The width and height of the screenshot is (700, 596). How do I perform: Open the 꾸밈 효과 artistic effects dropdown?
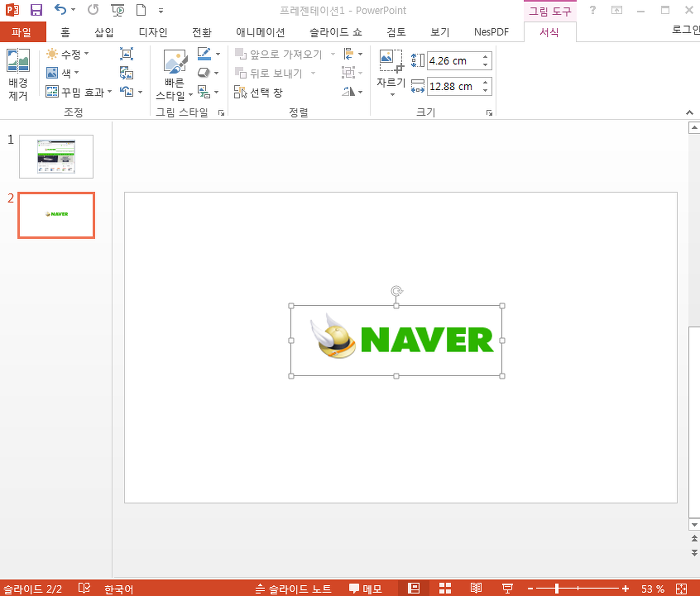pos(79,92)
